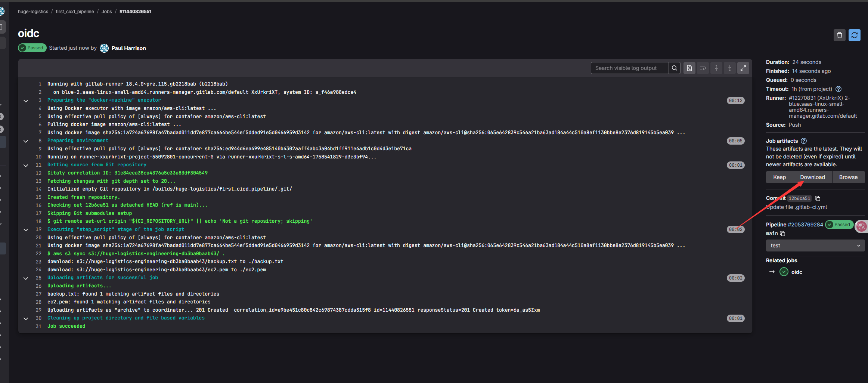Image resolution: width=868 pixels, height=383 pixels.
Task: Click the search magnifier button in log toolbar
Action: [674, 68]
